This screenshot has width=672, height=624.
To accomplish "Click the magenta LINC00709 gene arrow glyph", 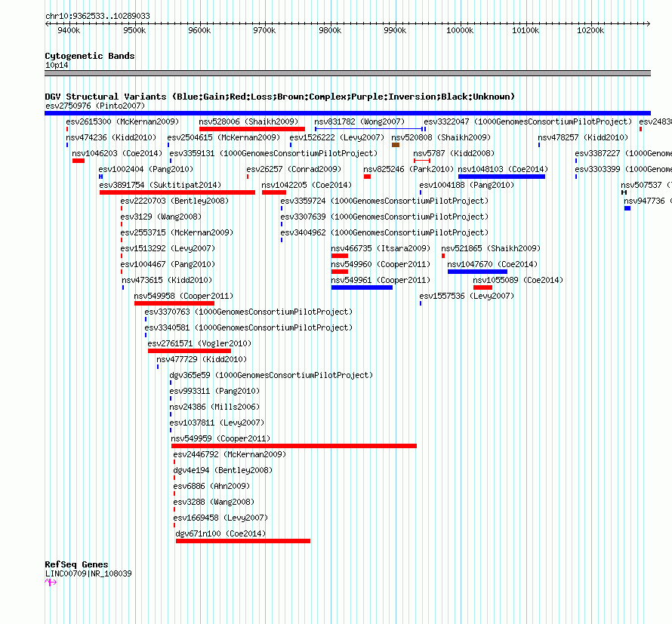I will pyautogui.click(x=51, y=583).
